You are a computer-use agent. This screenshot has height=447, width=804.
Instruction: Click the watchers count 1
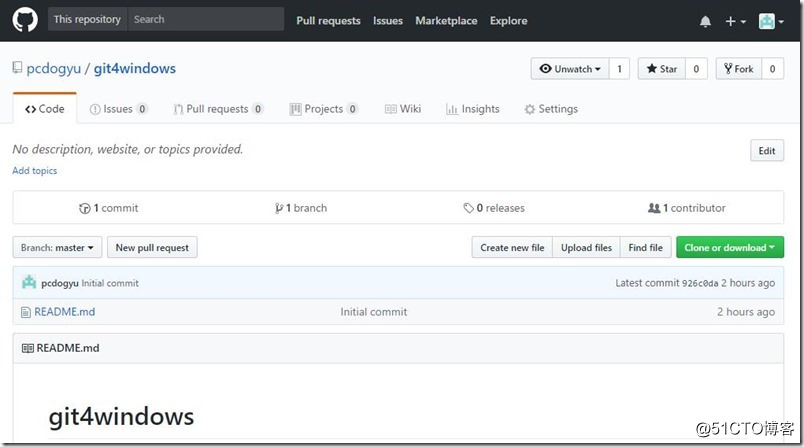coord(619,69)
